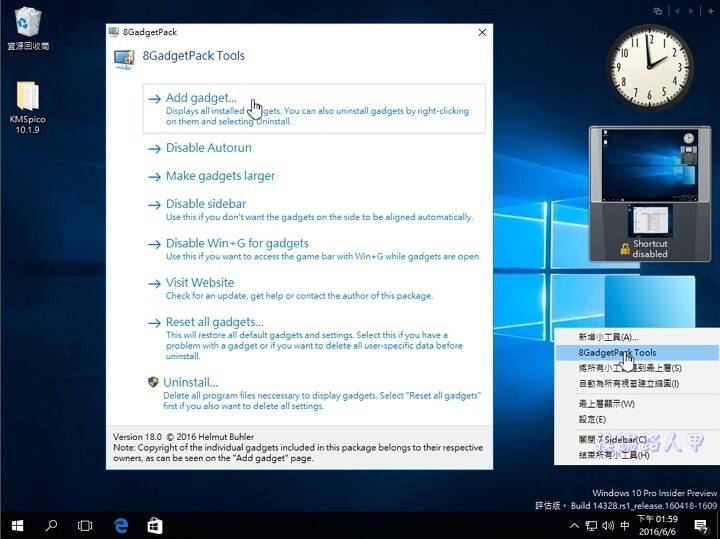Viewport: 720px width, 539px height.
Task: Close the 8GadgetPack window
Action: [x=482, y=32]
